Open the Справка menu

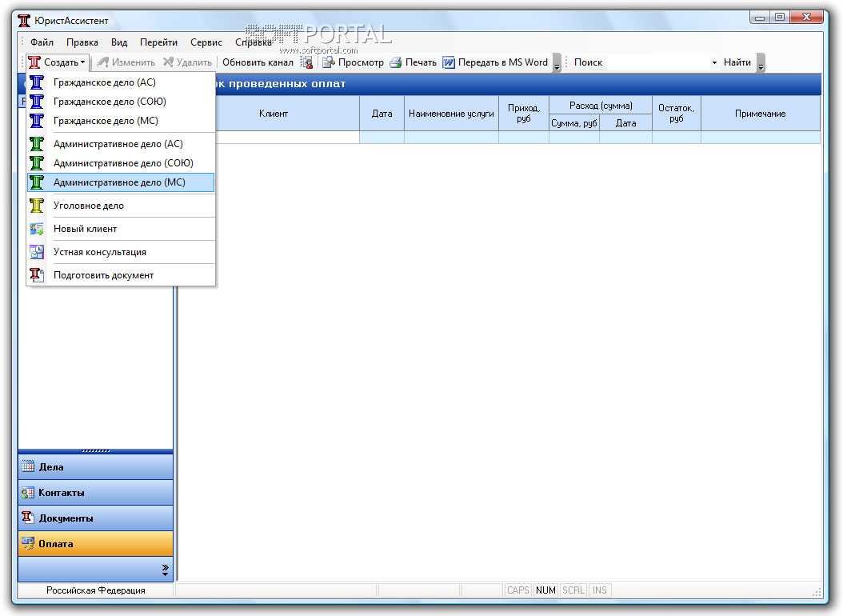[x=254, y=42]
